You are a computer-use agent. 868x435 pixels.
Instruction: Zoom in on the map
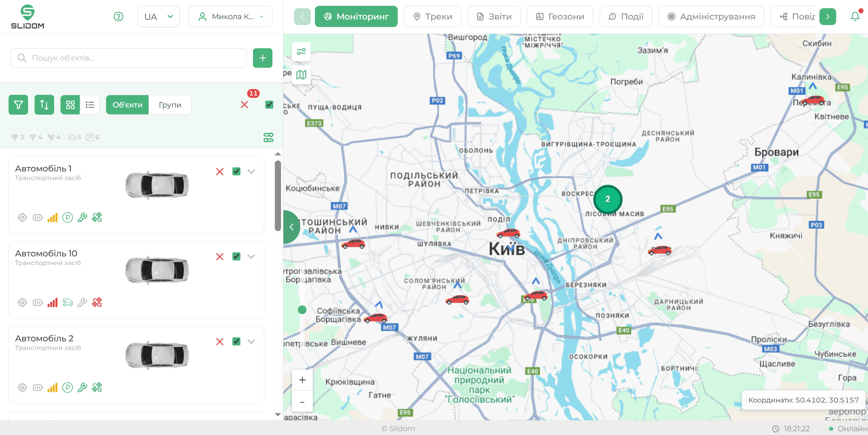pos(302,380)
